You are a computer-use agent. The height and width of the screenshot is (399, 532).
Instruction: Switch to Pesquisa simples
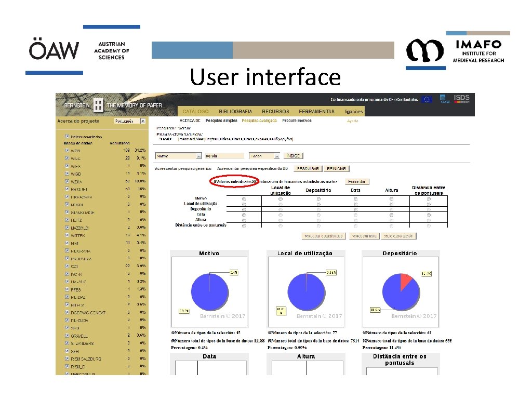pos(221,121)
